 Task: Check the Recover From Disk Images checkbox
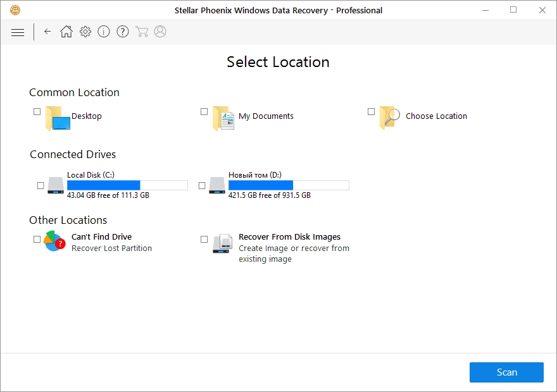tap(204, 239)
